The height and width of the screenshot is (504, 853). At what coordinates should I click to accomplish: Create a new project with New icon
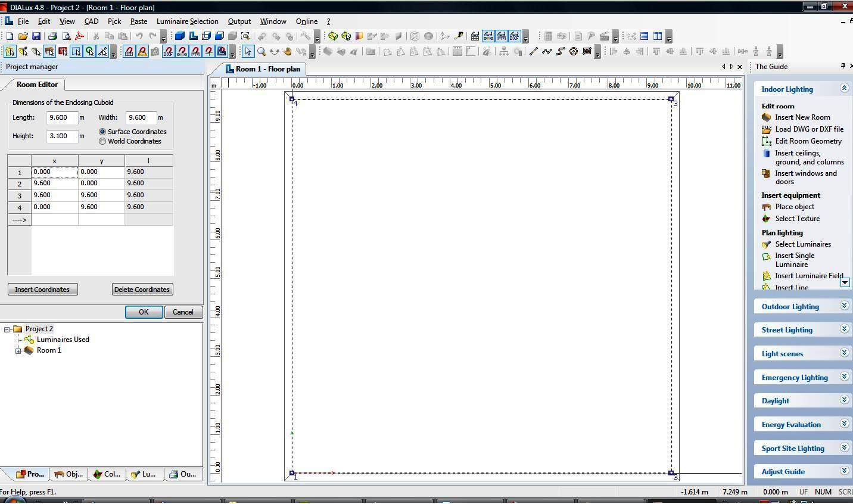click(10, 36)
